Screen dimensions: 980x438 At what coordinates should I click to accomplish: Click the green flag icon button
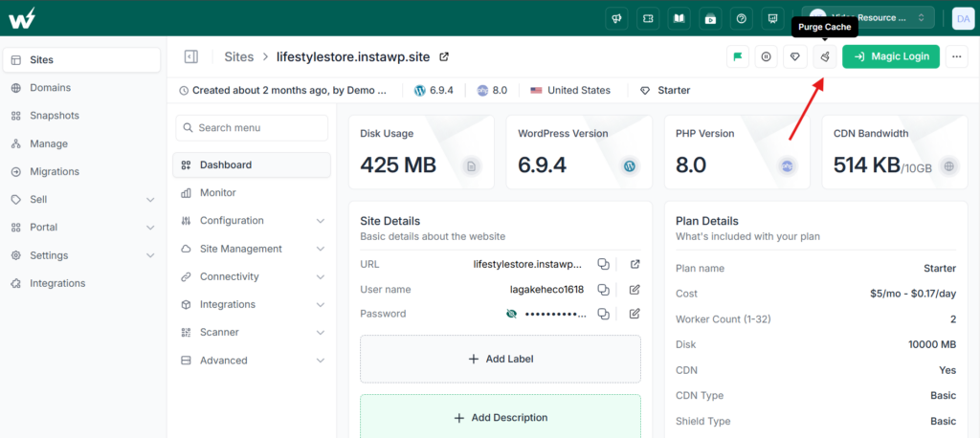click(738, 56)
